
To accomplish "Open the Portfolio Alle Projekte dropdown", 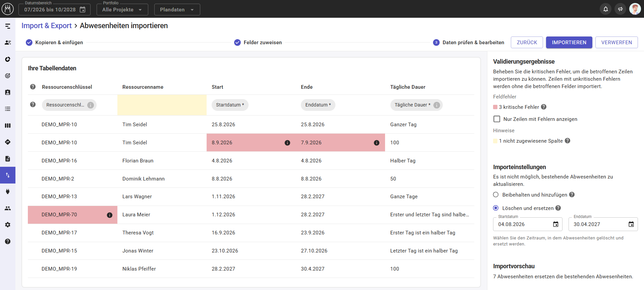I will (122, 9).
